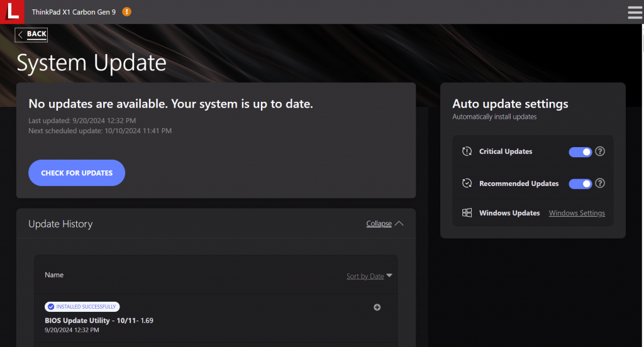Image resolution: width=644 pixels, height=347 pixels.
Task: Click the Windows logo icon
Action: [467, 212]
